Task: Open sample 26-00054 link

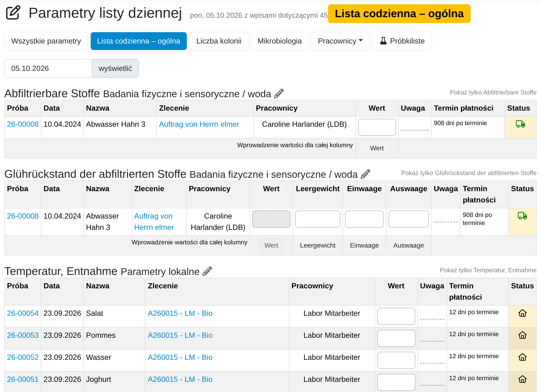Action: (x=23, y=313)
